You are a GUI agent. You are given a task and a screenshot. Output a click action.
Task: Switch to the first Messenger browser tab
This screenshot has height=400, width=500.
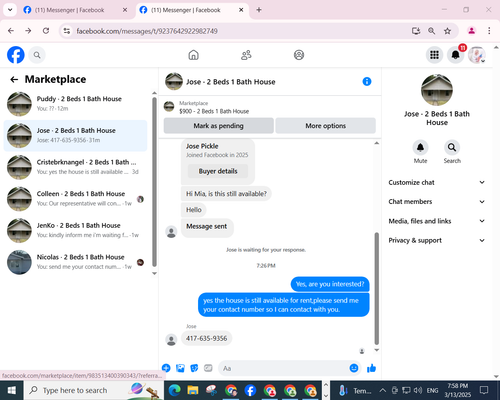(x=75, y=10)
